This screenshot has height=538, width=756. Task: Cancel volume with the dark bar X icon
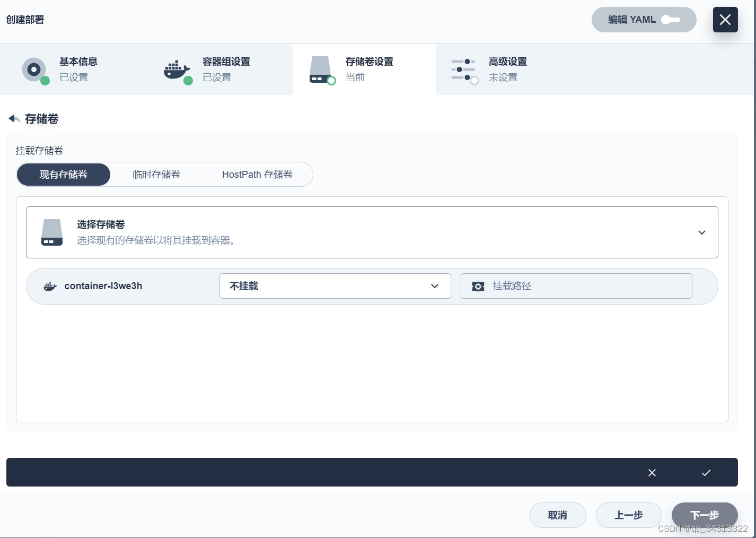(652, 473)
